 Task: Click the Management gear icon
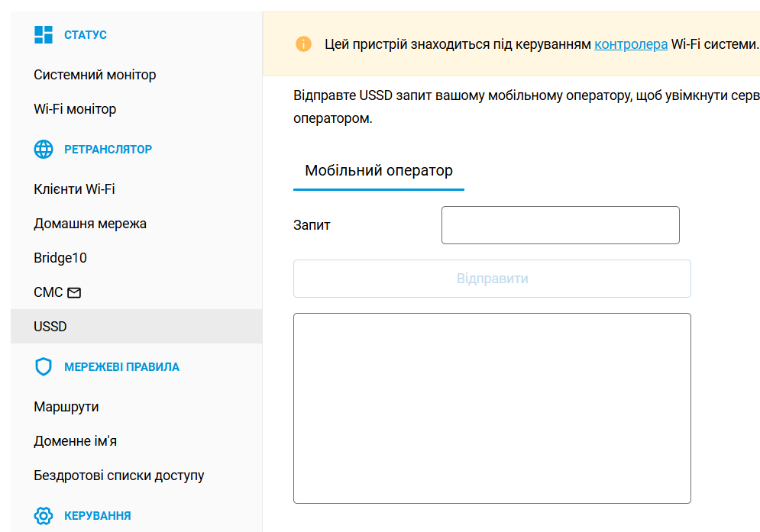(44, 515)
